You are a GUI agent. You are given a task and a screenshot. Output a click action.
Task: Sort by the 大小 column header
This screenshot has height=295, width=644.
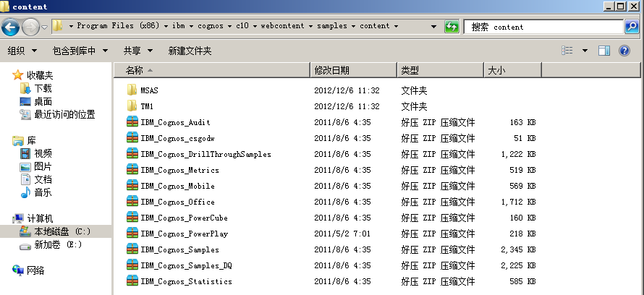pyautogui.click(x=513, y=70)
